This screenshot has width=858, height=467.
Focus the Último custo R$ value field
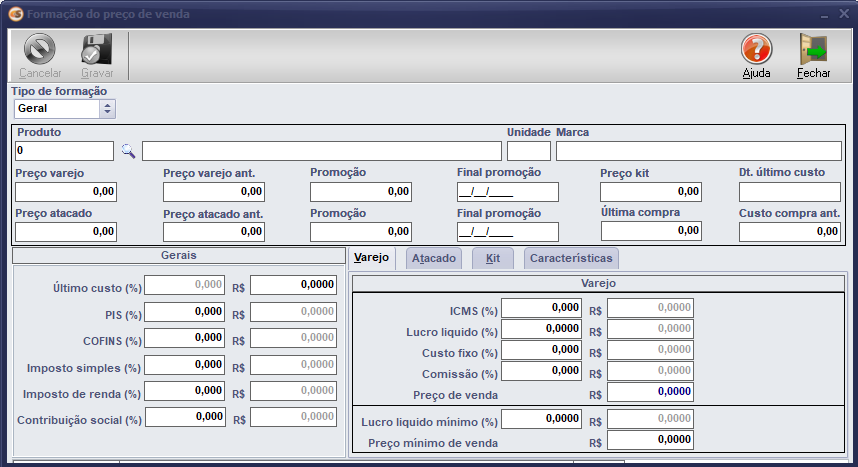point(294,286)
